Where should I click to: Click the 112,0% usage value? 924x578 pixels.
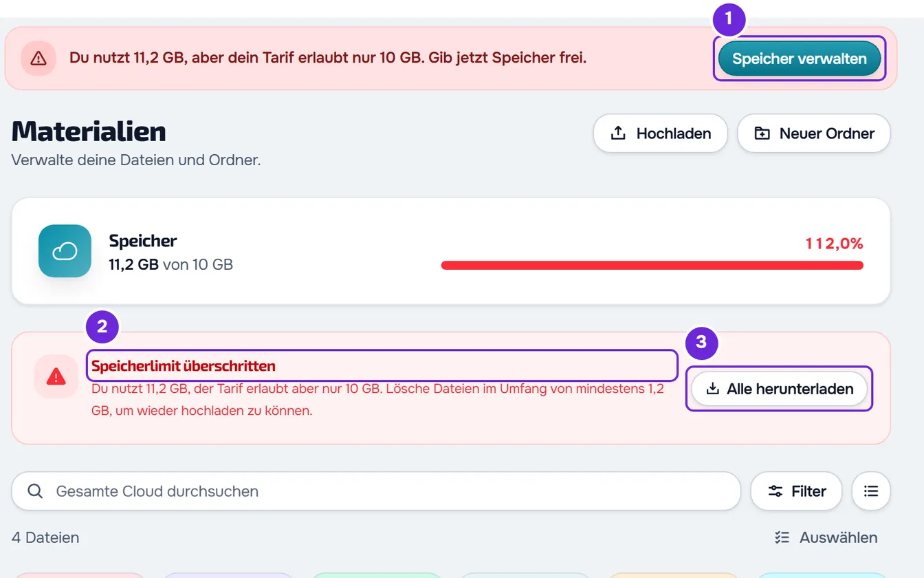(834, 244)
